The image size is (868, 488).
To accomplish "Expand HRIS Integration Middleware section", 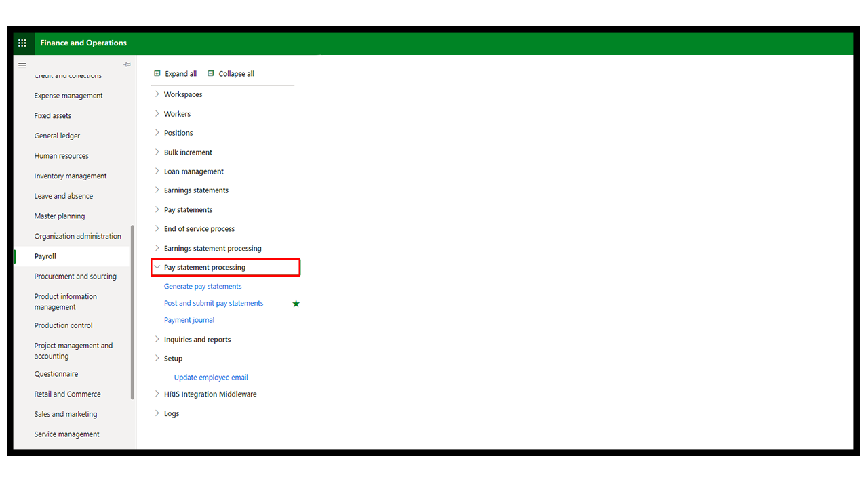I will [157, 394].
